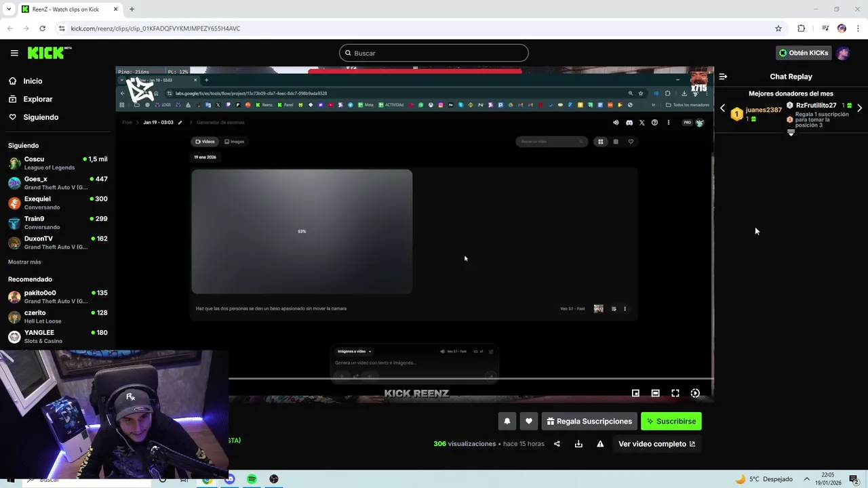Click the Kick logo
868x488 pixels.
(x=50, y=53)
